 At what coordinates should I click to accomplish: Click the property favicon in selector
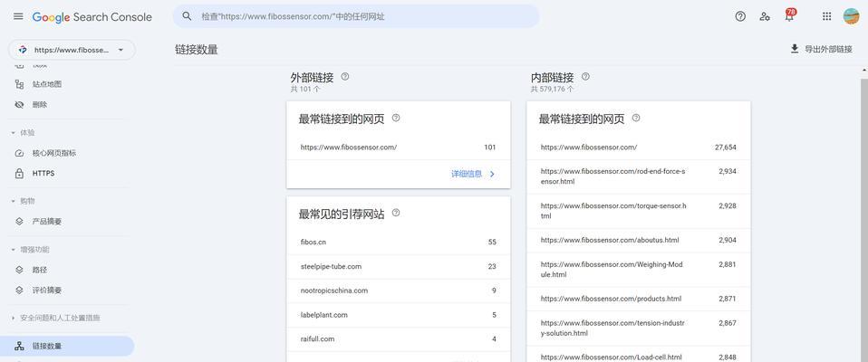coord(22,50)
